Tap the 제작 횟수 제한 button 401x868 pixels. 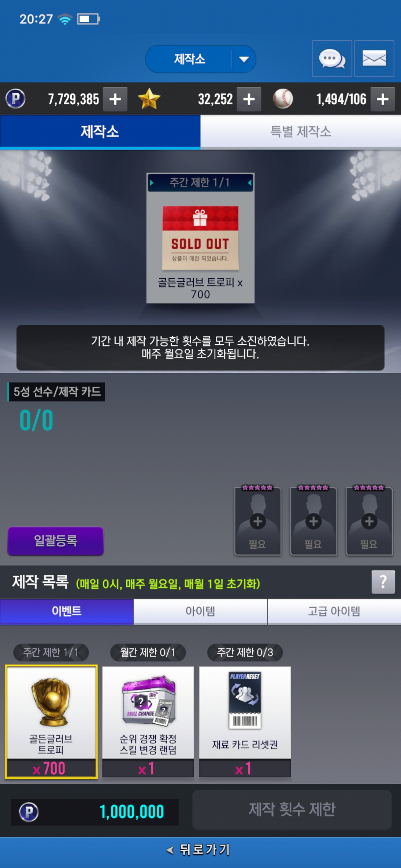(x=292, y=810)
